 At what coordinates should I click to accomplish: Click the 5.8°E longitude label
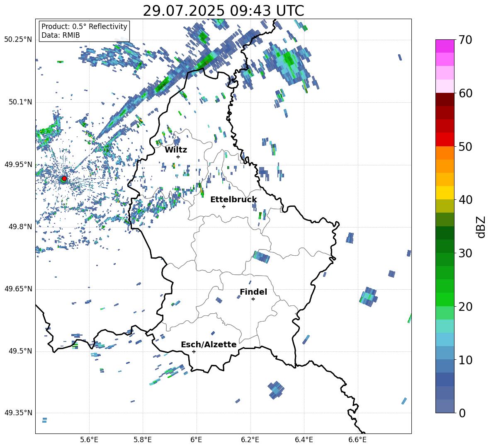(143, 440)
